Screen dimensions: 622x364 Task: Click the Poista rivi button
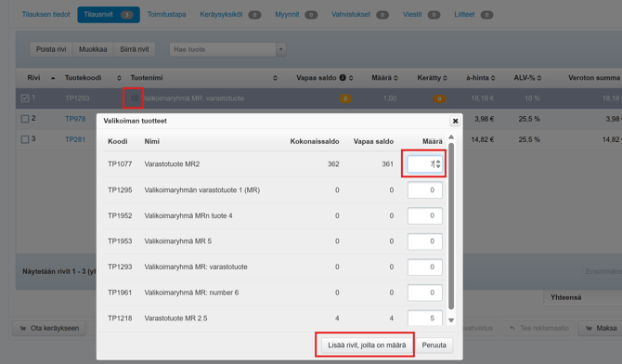click(51, 49)
